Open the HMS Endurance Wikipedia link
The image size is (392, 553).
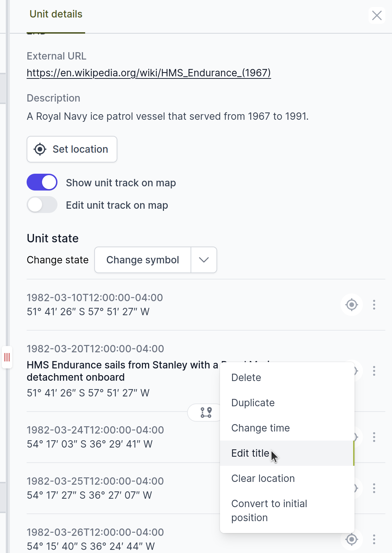click(149, 73)
